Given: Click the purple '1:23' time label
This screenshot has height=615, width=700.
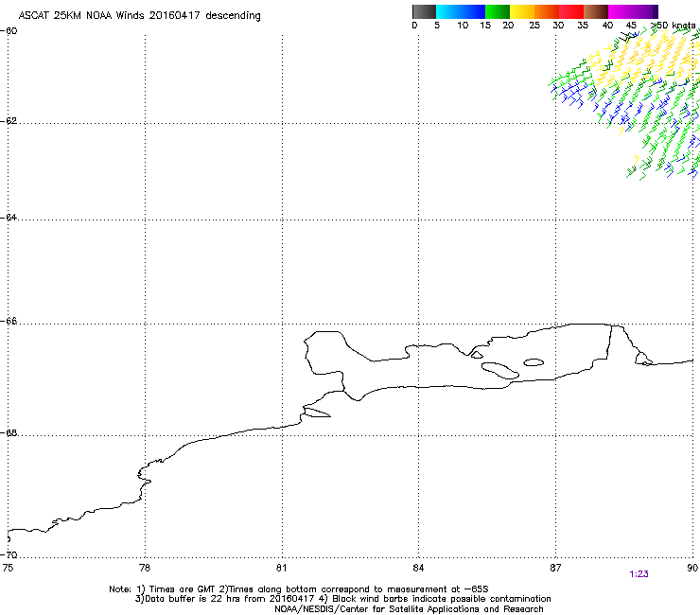Looking at the screenshot, I should (x=639, y=574).
